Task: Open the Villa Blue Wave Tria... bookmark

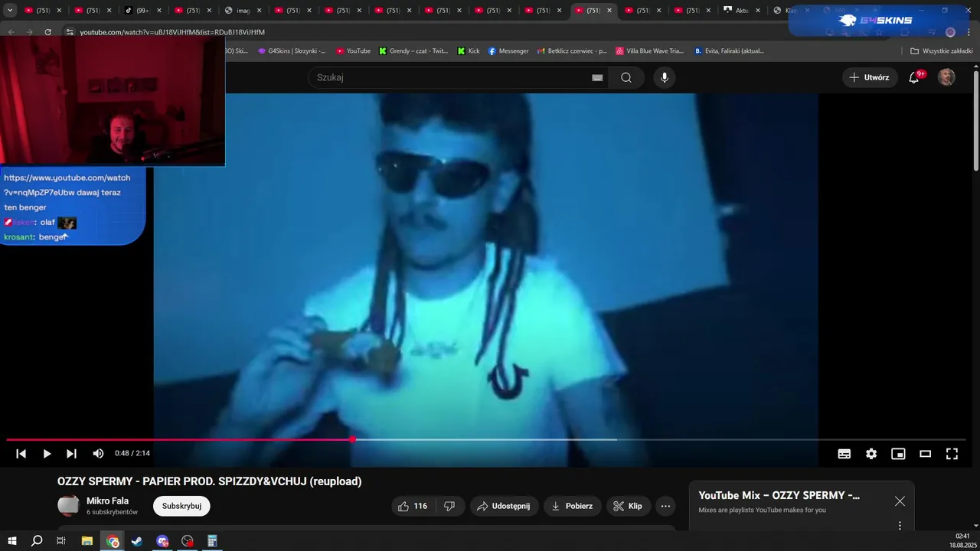Action: coord(650,51)
